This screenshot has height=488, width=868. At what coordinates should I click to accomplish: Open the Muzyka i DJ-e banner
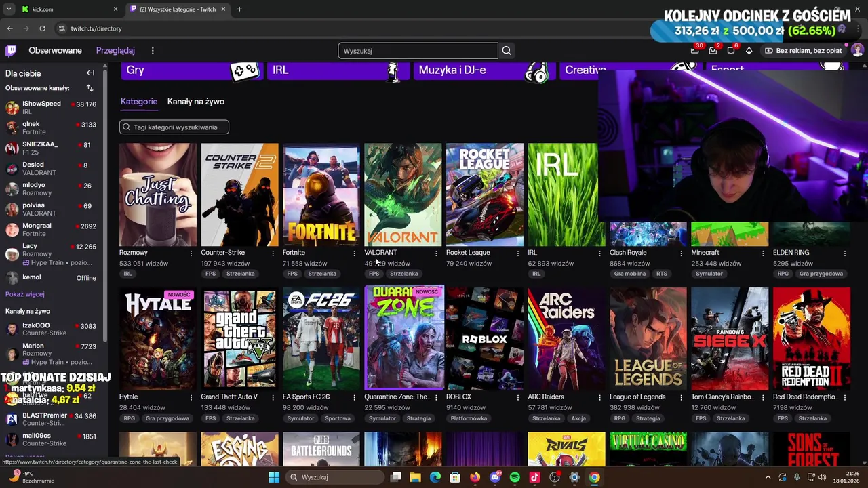[485, 70]
